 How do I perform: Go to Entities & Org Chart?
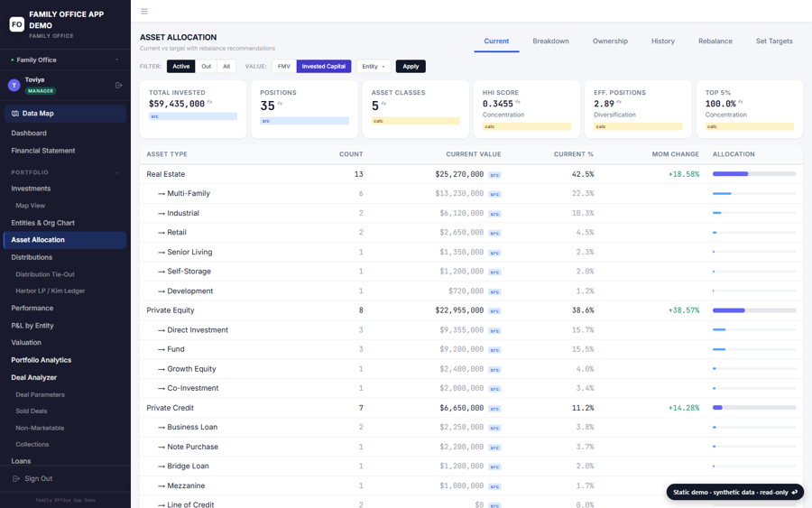tap(43, 223)
